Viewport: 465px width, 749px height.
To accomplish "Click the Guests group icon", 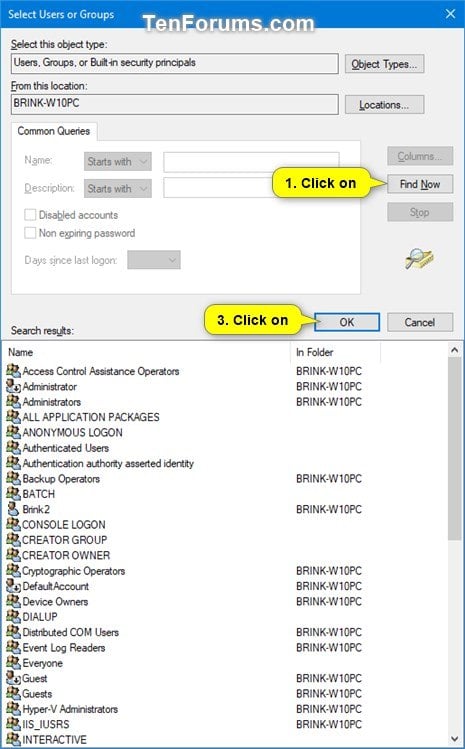I will [x=13, y=694].
